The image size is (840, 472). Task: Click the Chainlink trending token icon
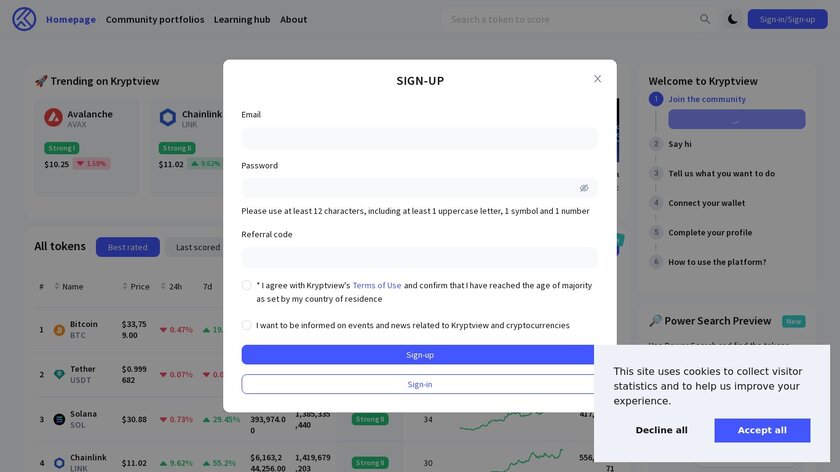coord(168,118)
